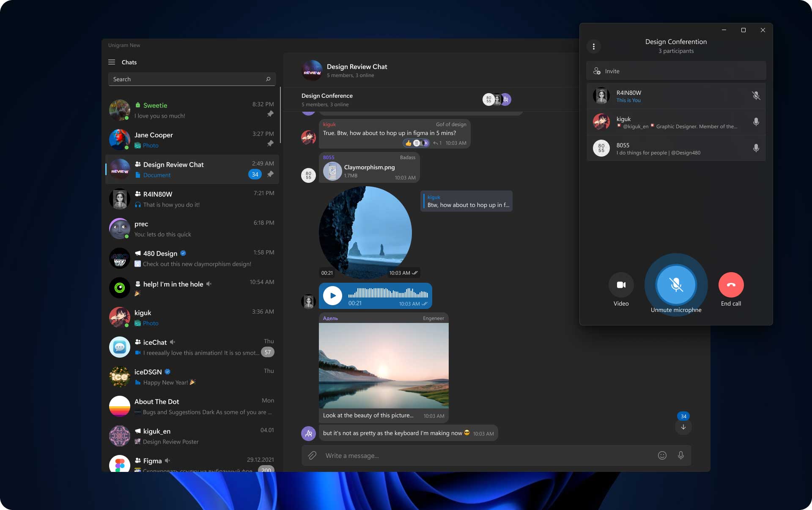This screenshot has height=510, width=812.
Task: Open the Design Review Chat header title
Action: tap(357, 66)
